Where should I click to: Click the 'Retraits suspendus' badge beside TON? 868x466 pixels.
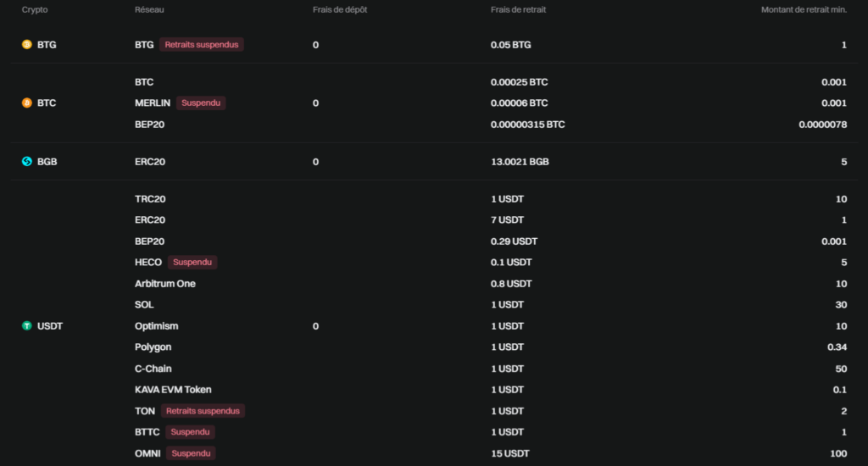203,411
